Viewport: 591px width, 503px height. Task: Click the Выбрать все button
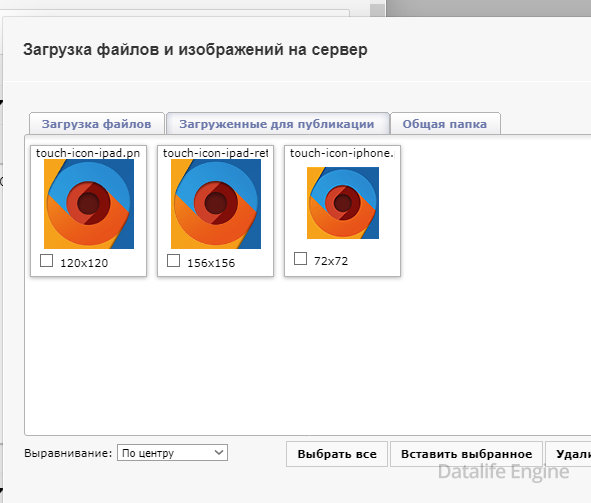click(x=337, y=454)
